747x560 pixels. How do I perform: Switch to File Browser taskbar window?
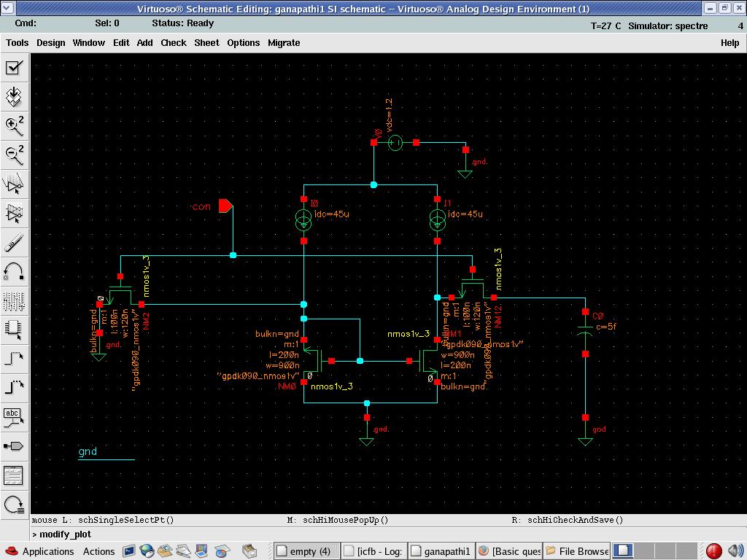(576, 551)
